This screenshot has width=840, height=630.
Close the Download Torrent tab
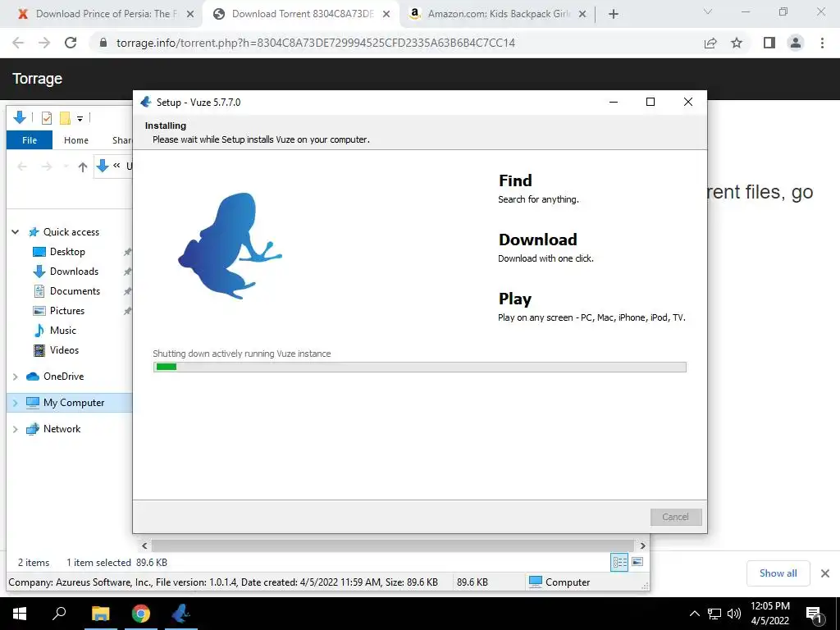pos(386,14)
